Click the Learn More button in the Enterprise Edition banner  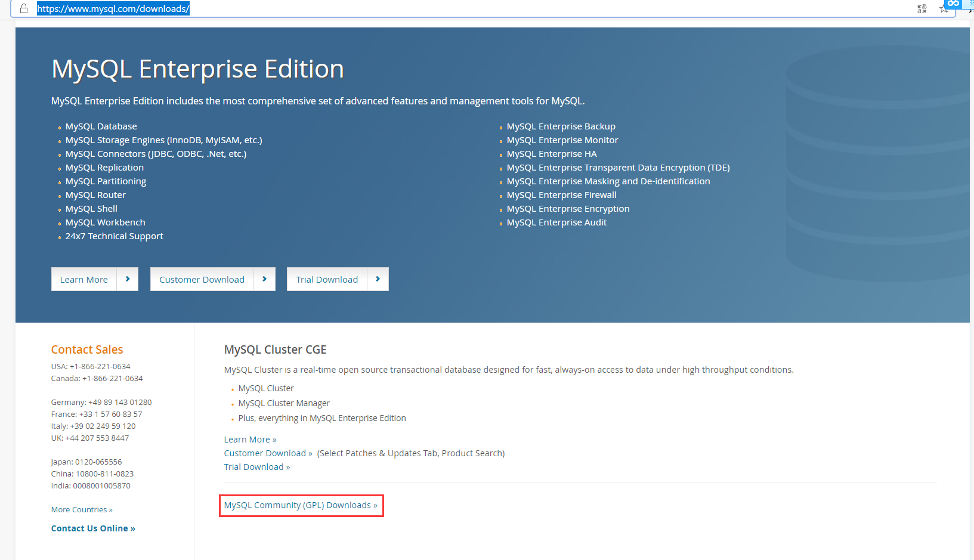tap(95, 279)
